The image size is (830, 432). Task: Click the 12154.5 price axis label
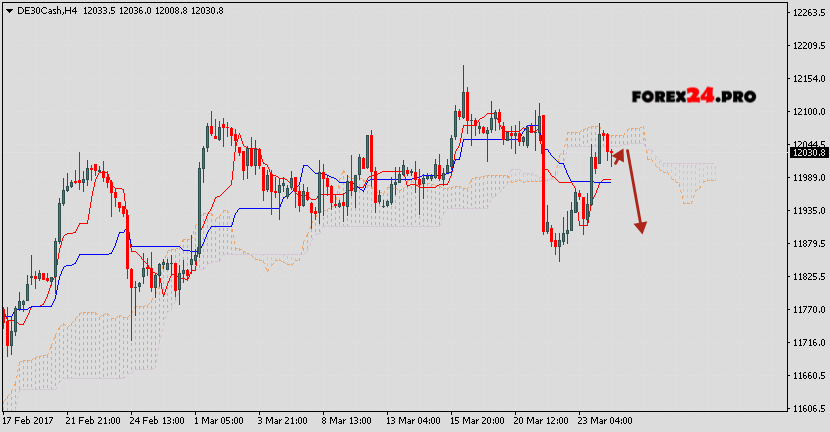807,79
